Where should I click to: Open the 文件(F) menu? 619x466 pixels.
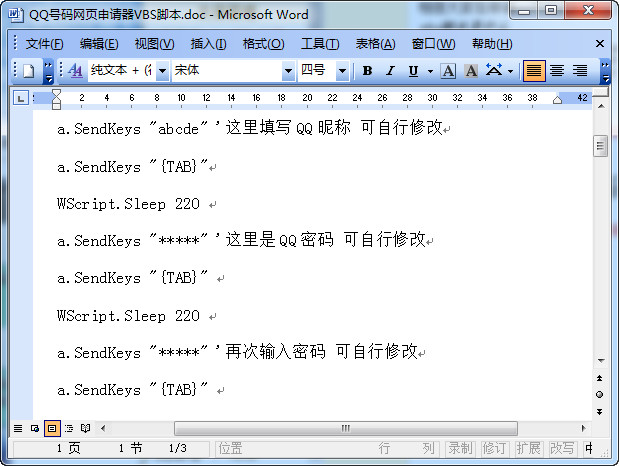click(x=44, y=44)
